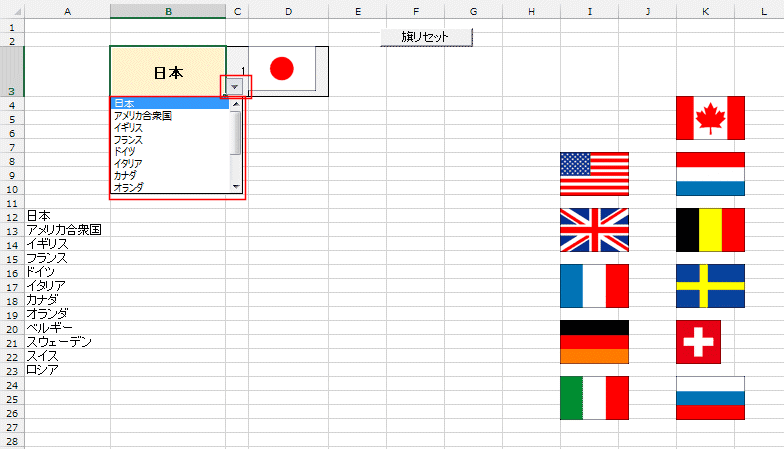The image size is (784, 449).
Task: Click row 28 header
Action: click(12, 442)
